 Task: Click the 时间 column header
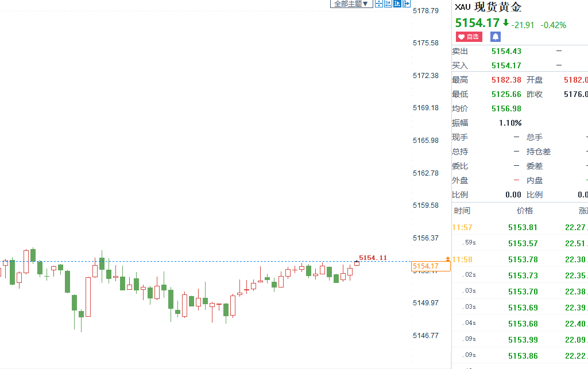coord(462,211)
